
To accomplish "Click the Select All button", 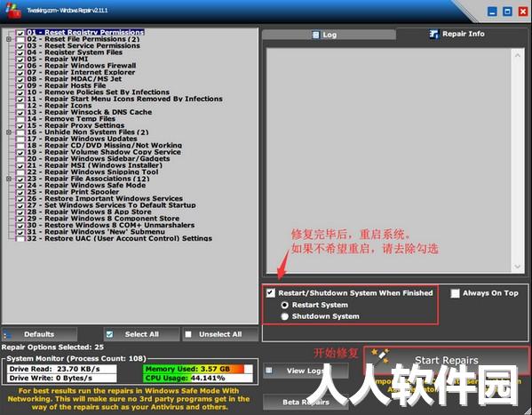I will [x=141, y=334].
